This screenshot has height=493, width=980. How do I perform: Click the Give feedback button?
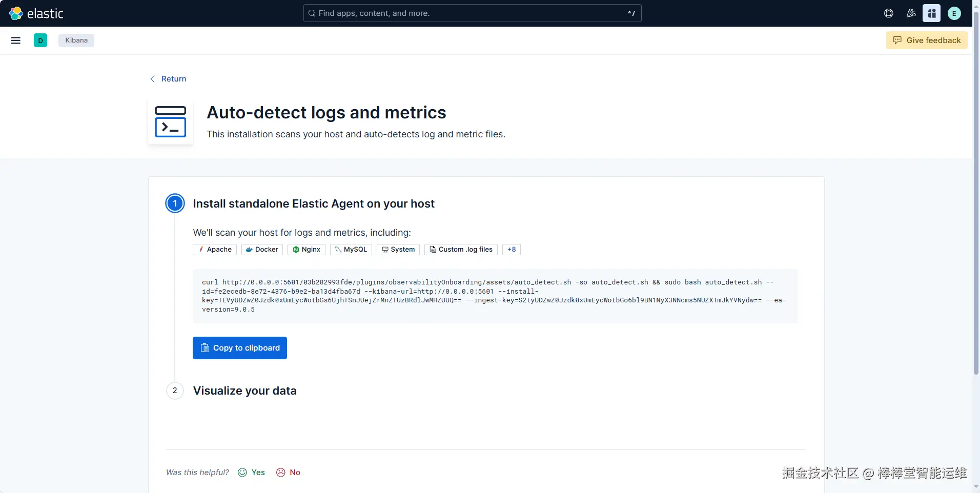[x=927, y=40]
